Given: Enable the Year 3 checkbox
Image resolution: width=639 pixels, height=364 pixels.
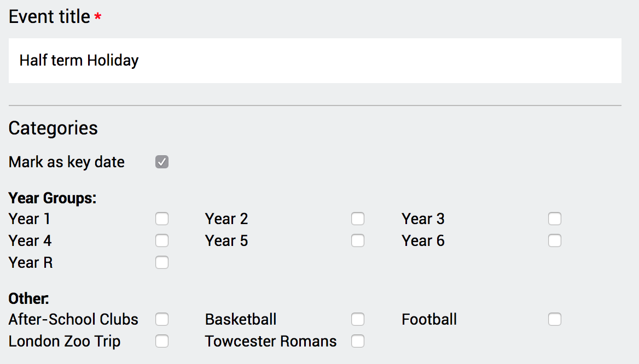Looking at the screenshot, I should click(555, 219).
